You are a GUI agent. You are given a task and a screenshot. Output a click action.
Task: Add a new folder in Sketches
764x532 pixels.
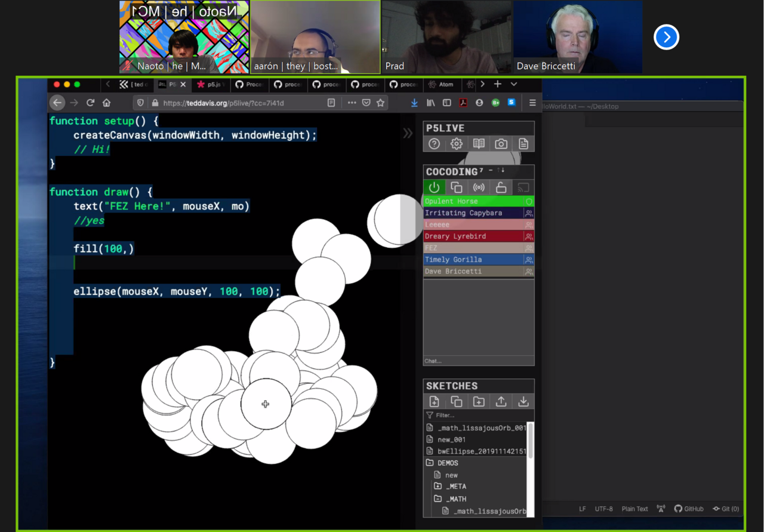(479, 401)
